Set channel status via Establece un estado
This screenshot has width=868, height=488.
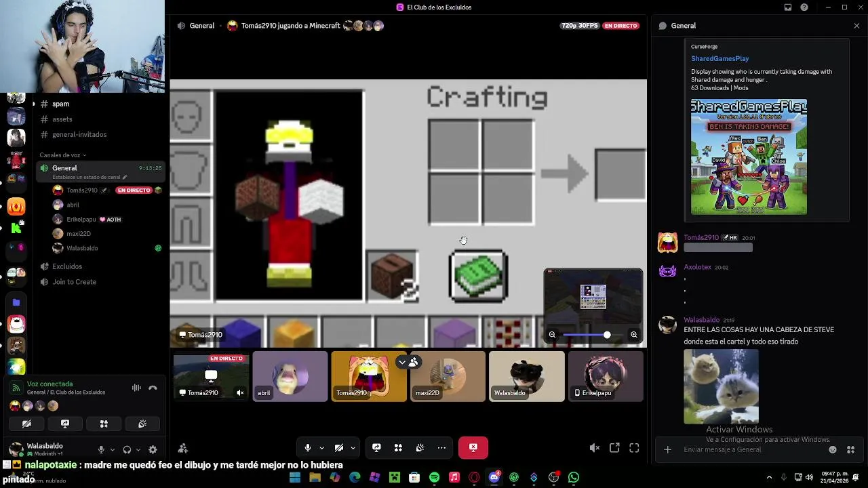click(89, 177)
